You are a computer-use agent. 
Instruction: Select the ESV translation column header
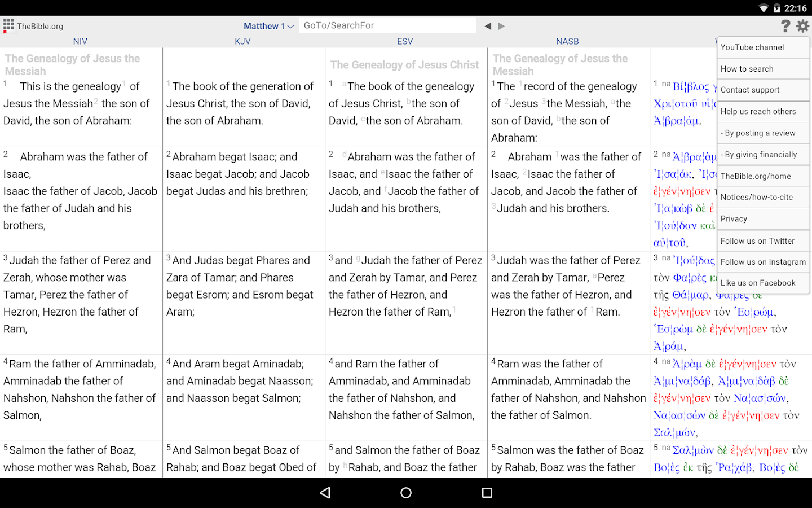click(405, 41)
